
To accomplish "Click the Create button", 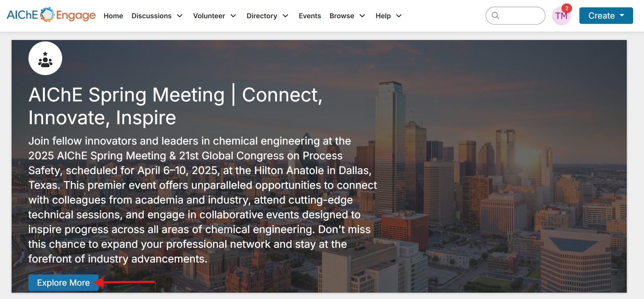I will point(601,16).
